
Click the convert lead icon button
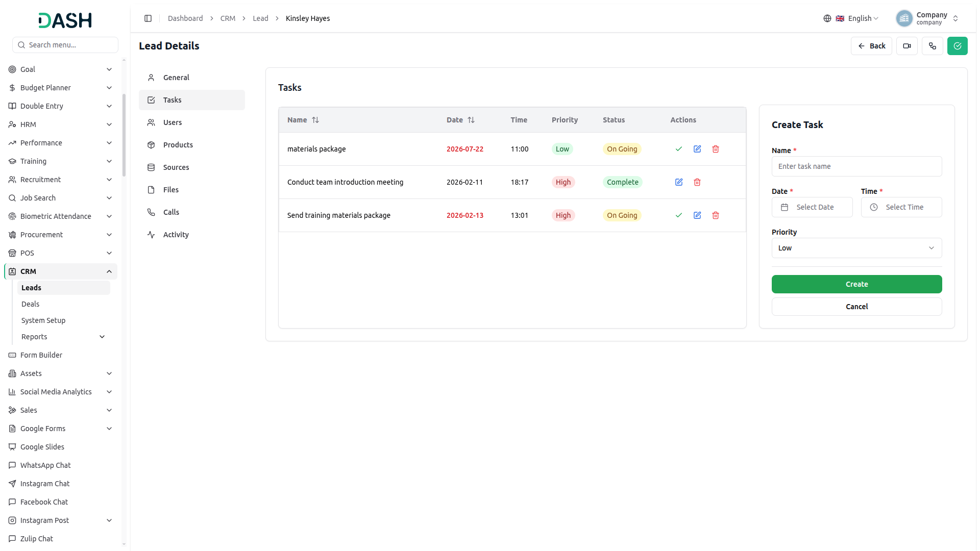933,46
